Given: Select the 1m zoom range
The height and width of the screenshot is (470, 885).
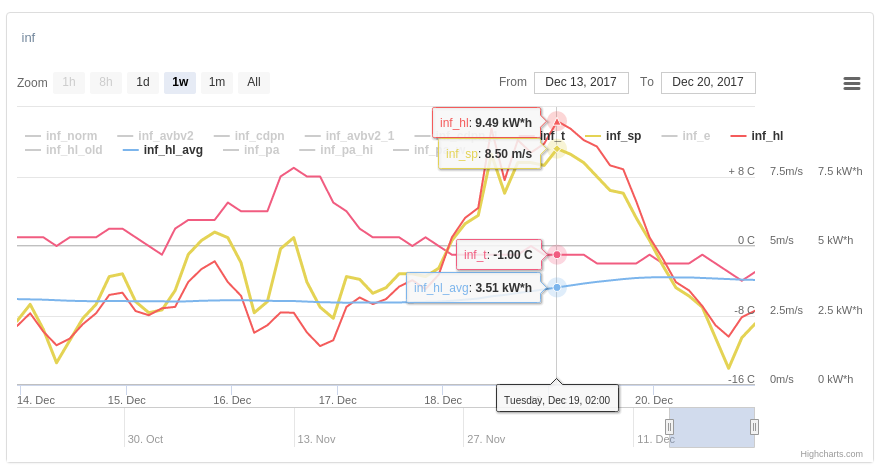Looking at the screenshot, I should (x=217, y=82).
